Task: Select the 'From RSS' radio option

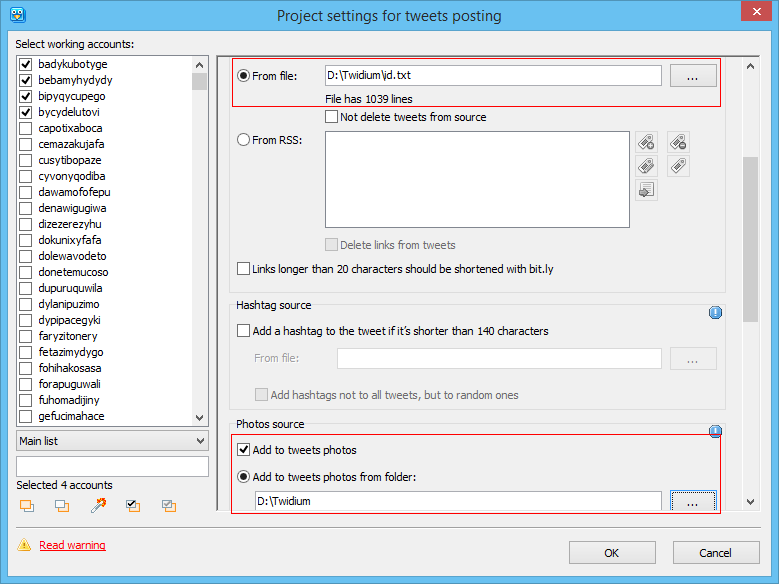Action: coord(243,140)
